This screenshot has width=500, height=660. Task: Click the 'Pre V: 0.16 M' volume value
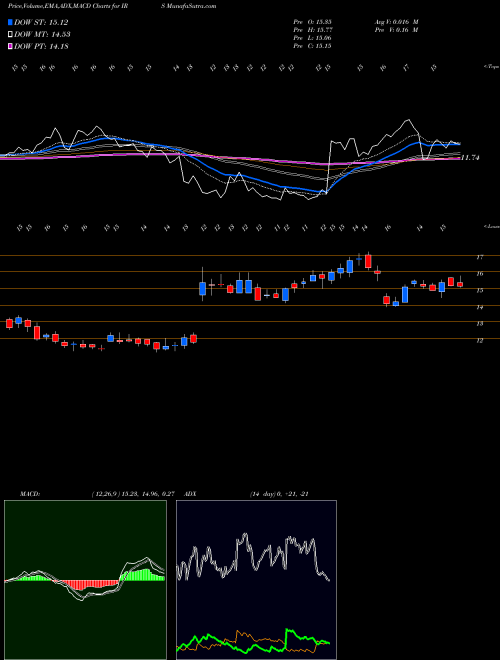point(398,30)
